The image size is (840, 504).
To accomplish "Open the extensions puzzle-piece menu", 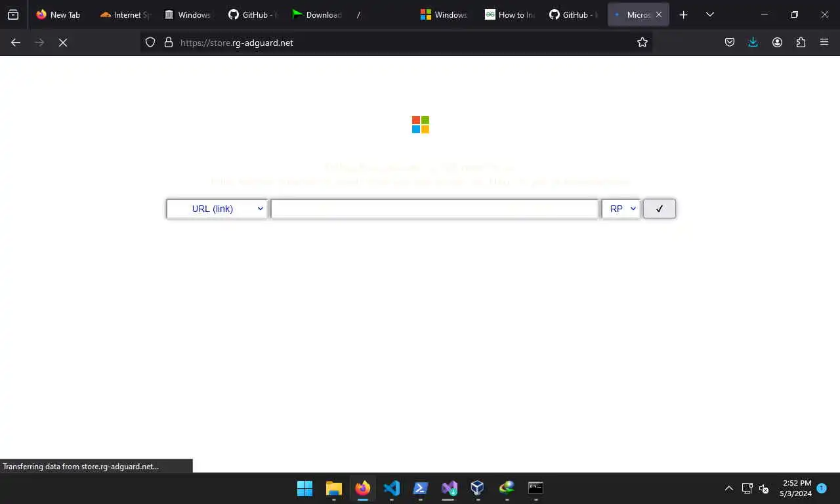I will 801,43.
